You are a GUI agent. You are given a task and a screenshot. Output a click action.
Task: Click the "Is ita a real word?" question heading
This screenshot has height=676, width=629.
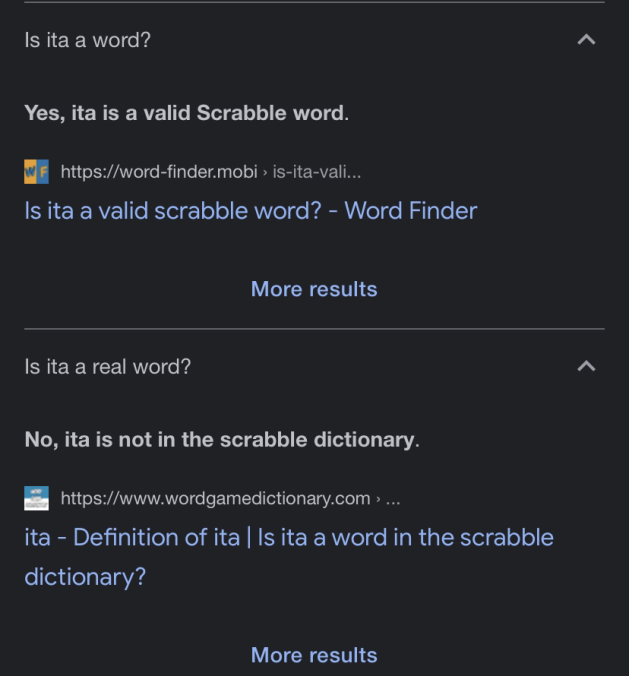click(107, 367)
